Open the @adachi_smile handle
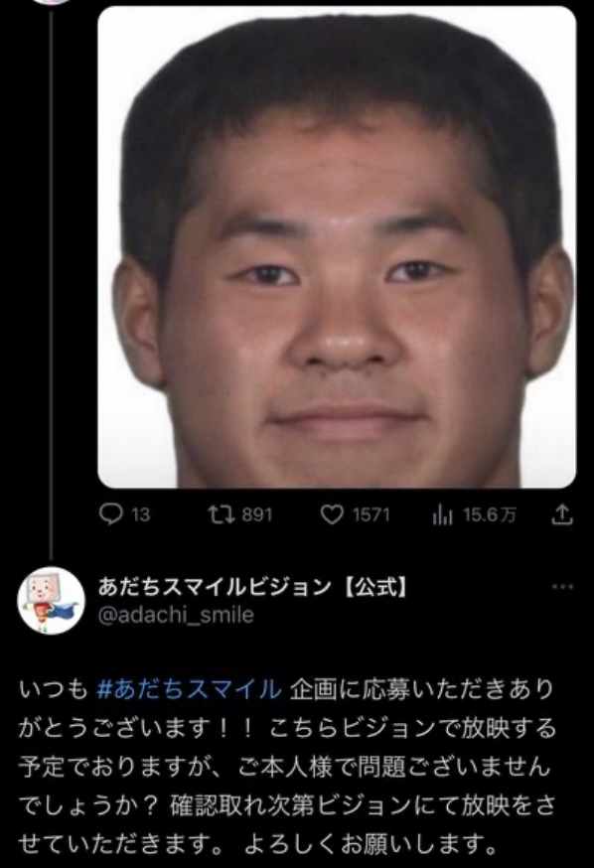The height and width of the screenshot is (868, 594). point(176,615)
